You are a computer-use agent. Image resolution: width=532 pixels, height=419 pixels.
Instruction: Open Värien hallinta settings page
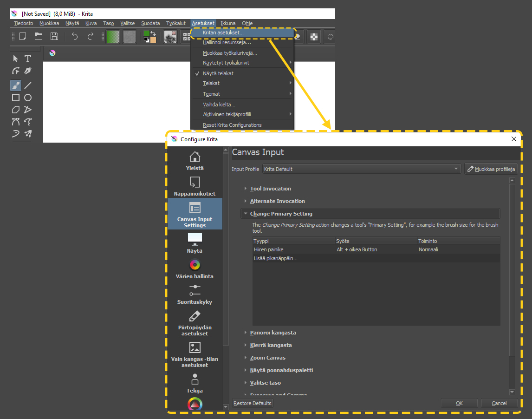point(195,269)
